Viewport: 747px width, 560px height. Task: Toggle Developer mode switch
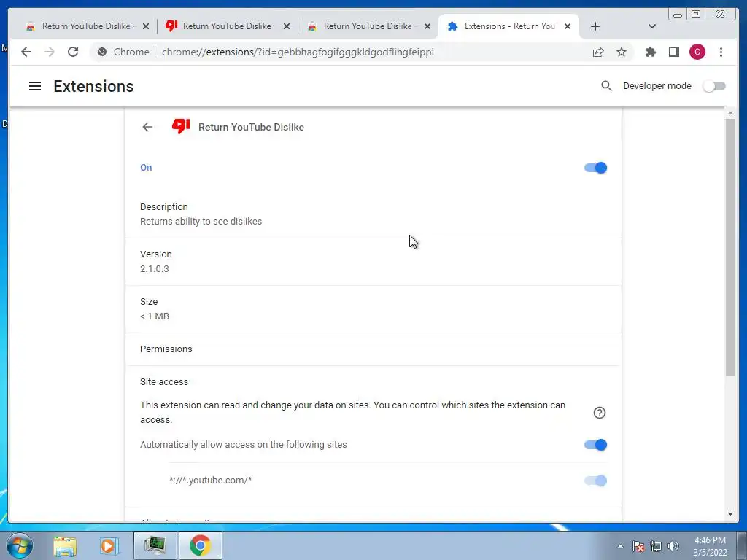(x=714, y=86)
